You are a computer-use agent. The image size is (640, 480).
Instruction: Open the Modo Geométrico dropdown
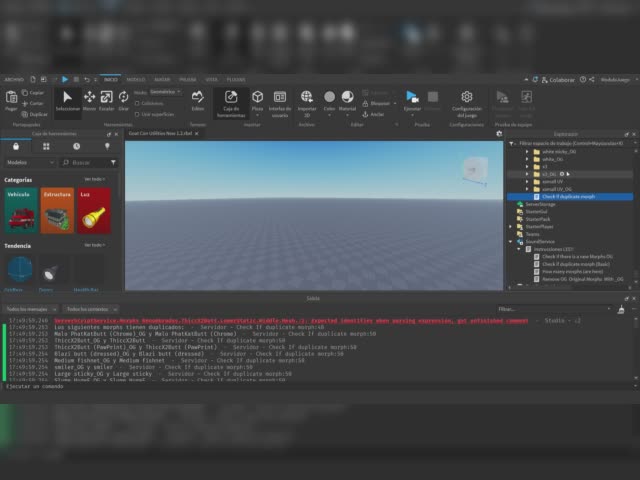click(x=165, y=92)
